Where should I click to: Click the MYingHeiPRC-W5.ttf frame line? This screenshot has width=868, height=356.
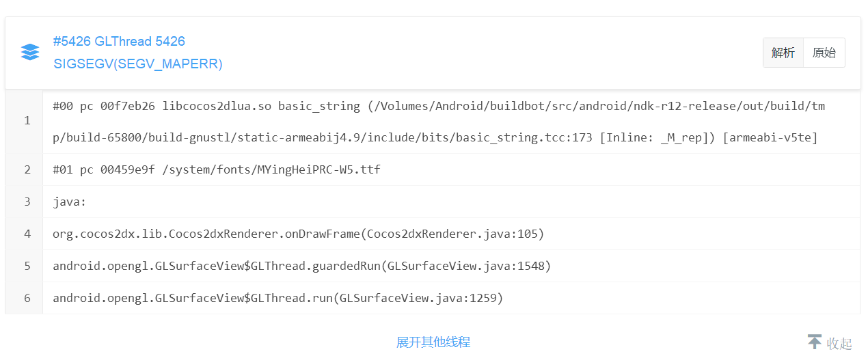tap(216, 169)
